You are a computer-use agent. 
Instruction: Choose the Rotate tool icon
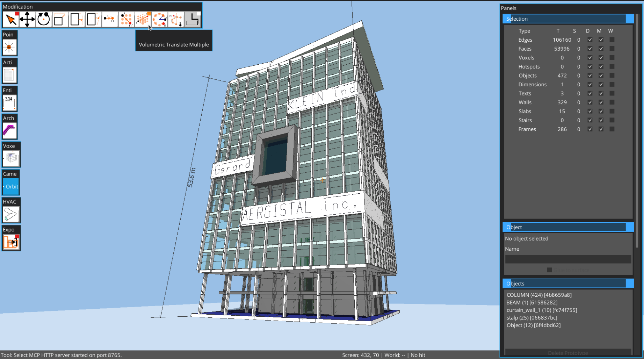[44, 19]
